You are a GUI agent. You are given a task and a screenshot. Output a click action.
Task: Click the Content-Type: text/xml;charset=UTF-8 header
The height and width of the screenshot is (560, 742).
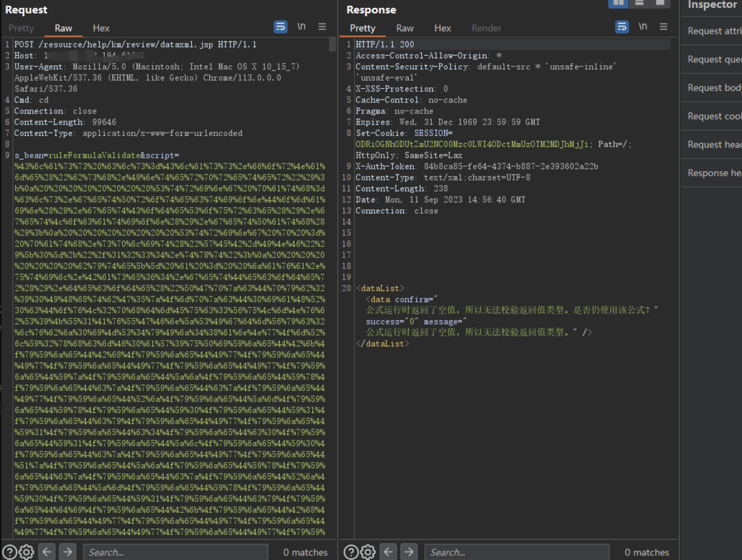click(443, 178)
